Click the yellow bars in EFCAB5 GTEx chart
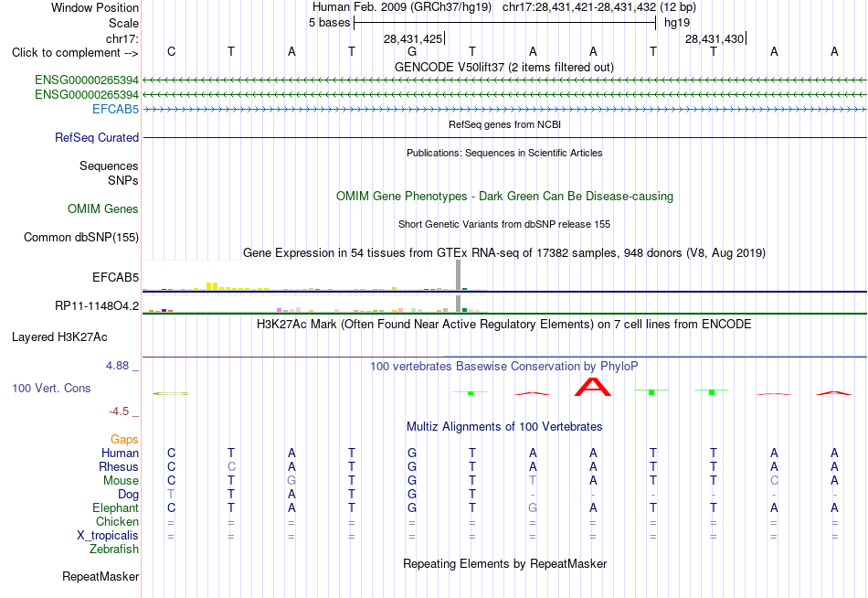The image size is (868, 598). click(x=212, y=286)
